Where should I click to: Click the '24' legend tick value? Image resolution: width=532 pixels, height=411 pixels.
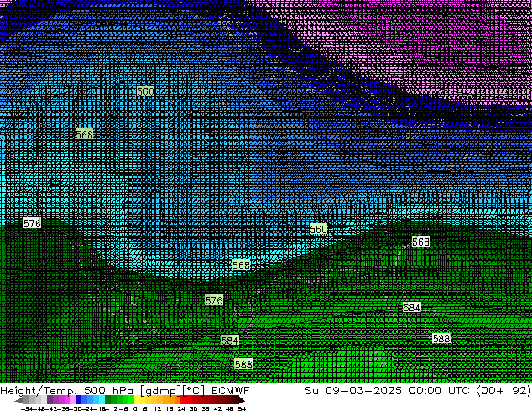(x=181, y=408)
